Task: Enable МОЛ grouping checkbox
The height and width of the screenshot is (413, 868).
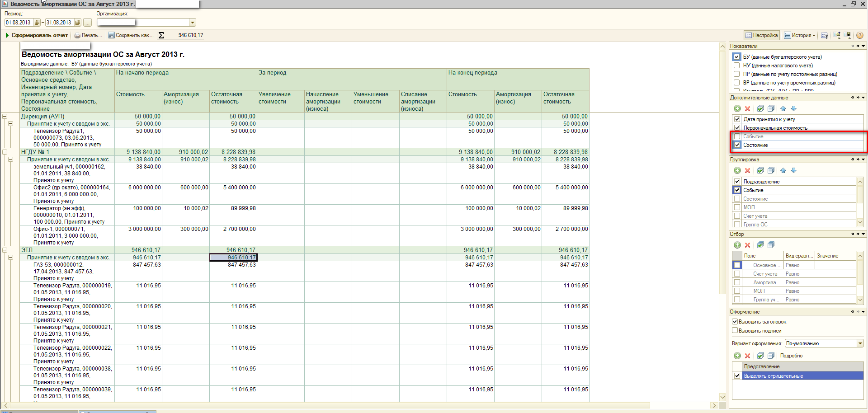Action: (737, 207)
